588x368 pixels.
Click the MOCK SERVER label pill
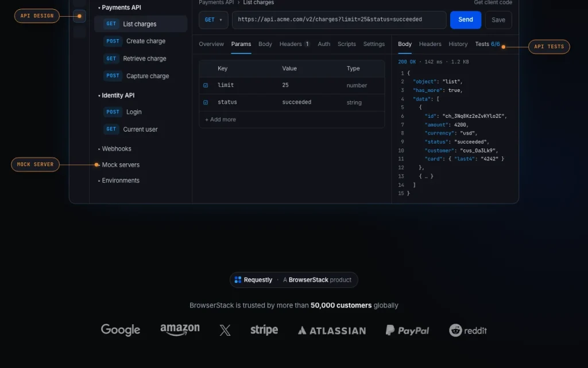[x=35, y=164]
